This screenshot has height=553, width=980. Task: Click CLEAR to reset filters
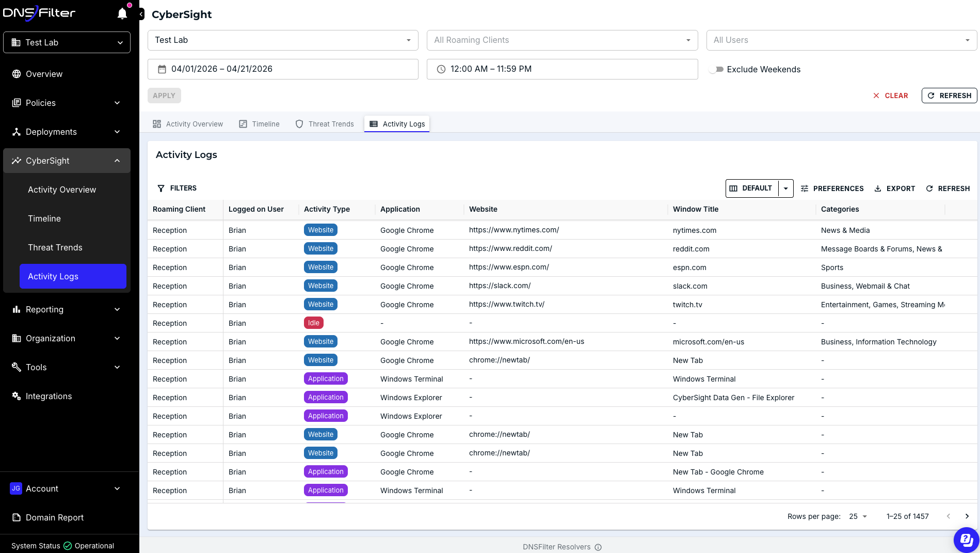[x=890, y=96]
